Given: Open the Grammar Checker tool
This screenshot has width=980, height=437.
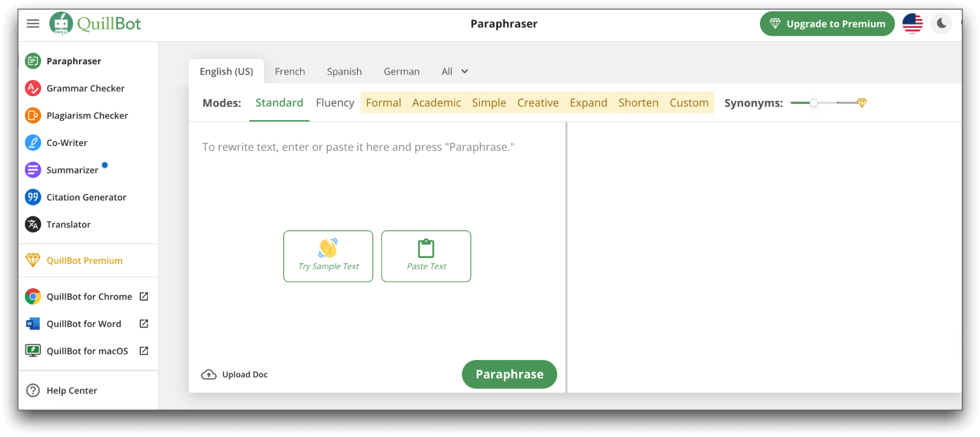Looking at the screenshot, I should [86, 88].
